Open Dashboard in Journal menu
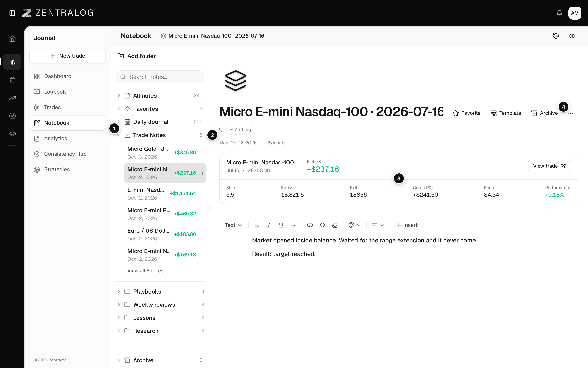Viewport: 588px width, 368px height. 68,76
